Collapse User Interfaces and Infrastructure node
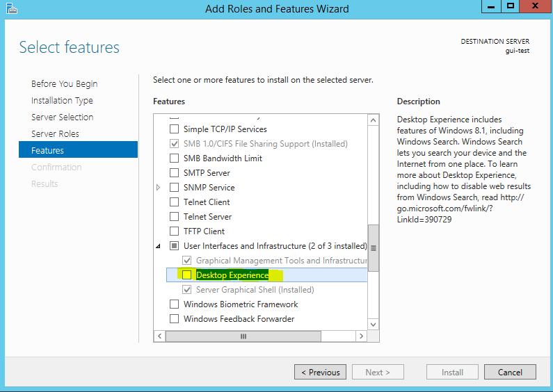Screen dimensions: 553x392 point(159,246)
